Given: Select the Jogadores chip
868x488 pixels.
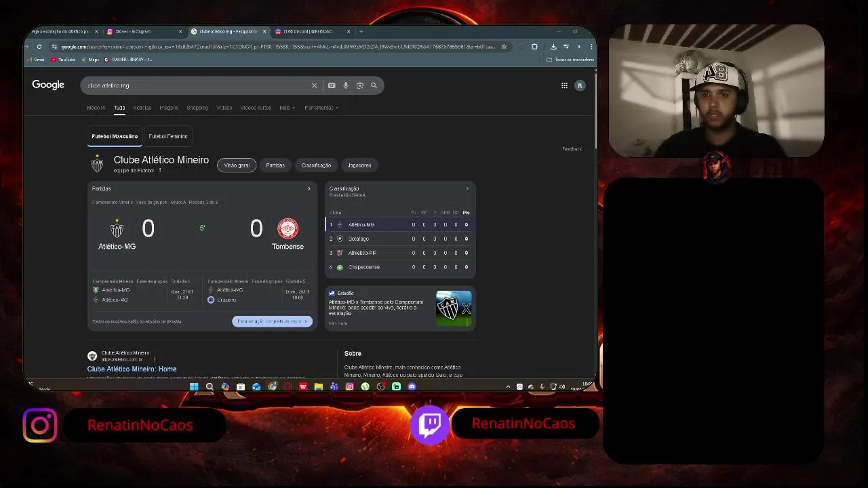Looking at the screenshot, I should click(359, 165).
